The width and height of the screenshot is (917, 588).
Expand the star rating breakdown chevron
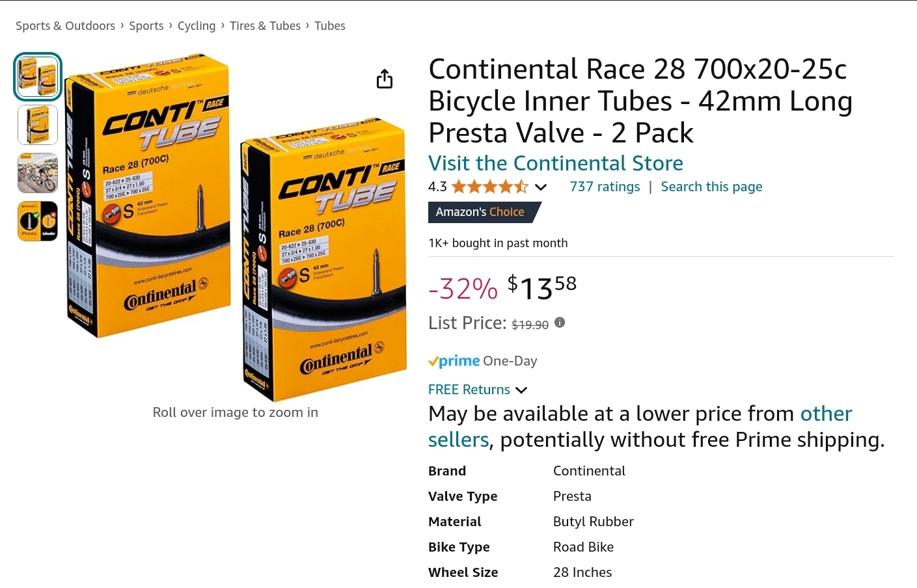click(541, 187)
